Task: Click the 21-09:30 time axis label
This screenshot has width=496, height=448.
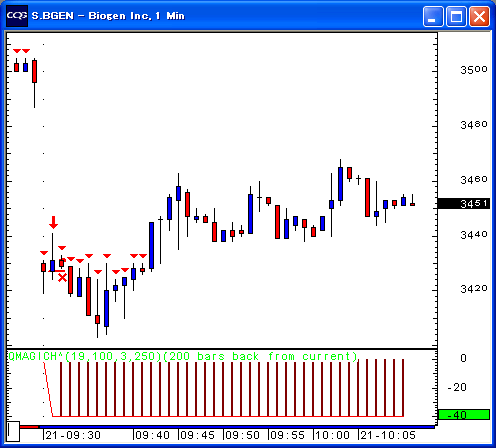Action: coord(73,435)
